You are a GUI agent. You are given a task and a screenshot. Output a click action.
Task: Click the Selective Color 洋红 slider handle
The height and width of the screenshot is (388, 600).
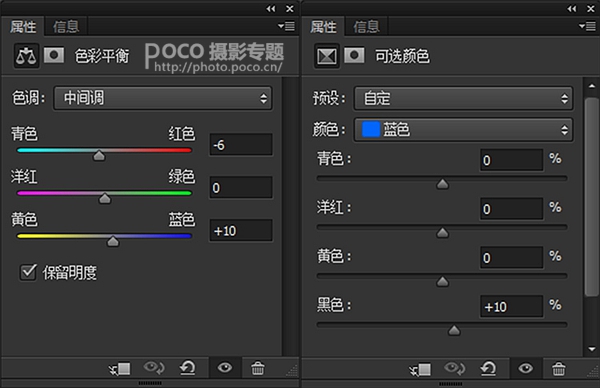(442, 233)
